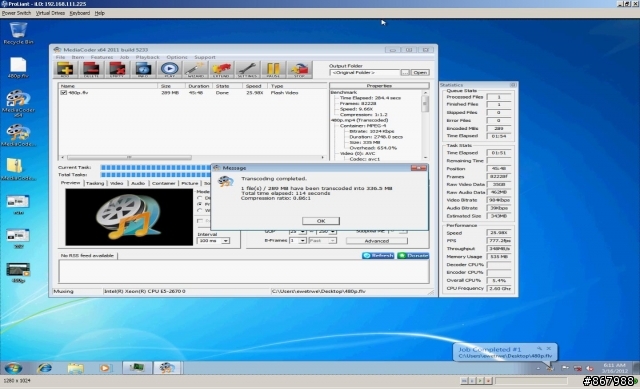Switch to the Container tab
640x389 pixels.
coord(163,183)
